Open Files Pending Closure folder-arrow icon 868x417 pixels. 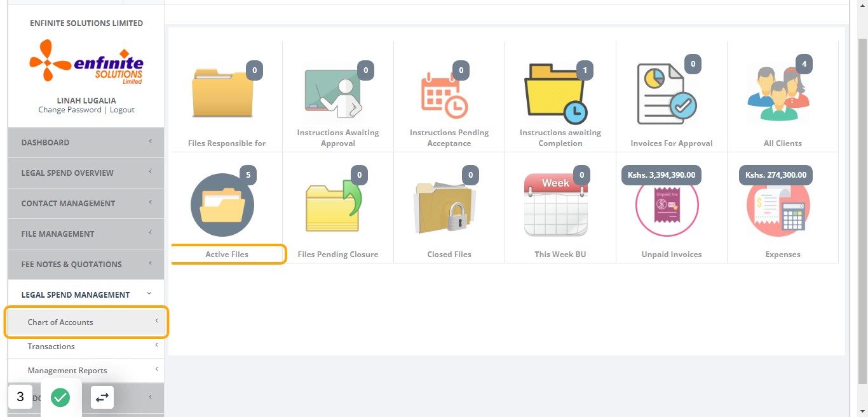tap(334, 206)
